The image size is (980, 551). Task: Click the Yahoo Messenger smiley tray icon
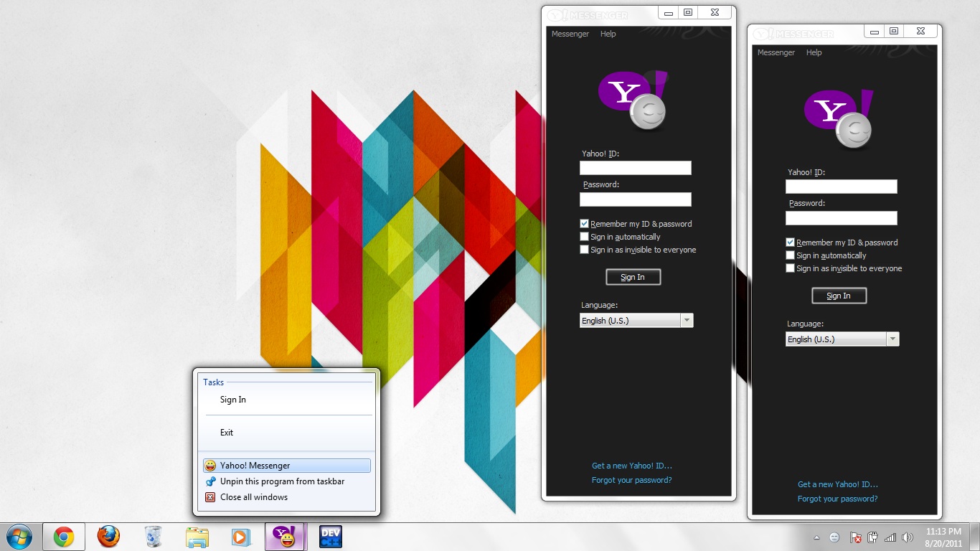pos(834,537)
